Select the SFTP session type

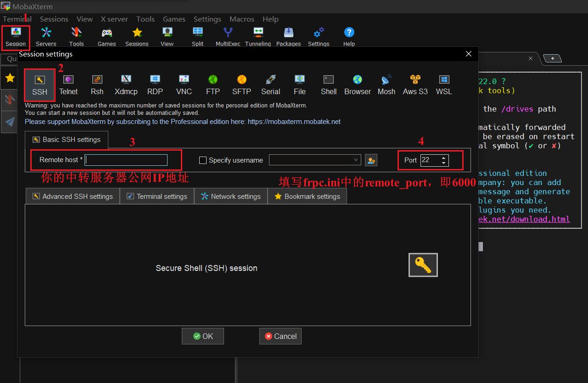pos(241,85)
